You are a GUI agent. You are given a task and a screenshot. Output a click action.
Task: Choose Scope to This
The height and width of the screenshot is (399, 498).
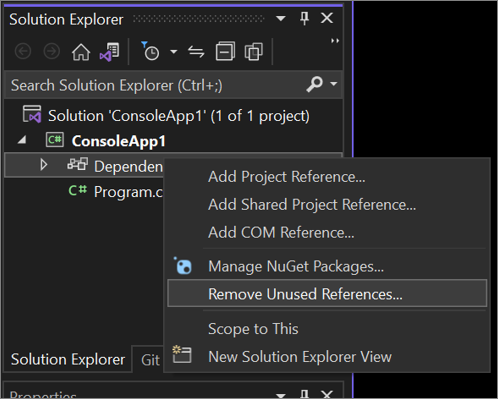pyautogui.click(x=327, y=329)
